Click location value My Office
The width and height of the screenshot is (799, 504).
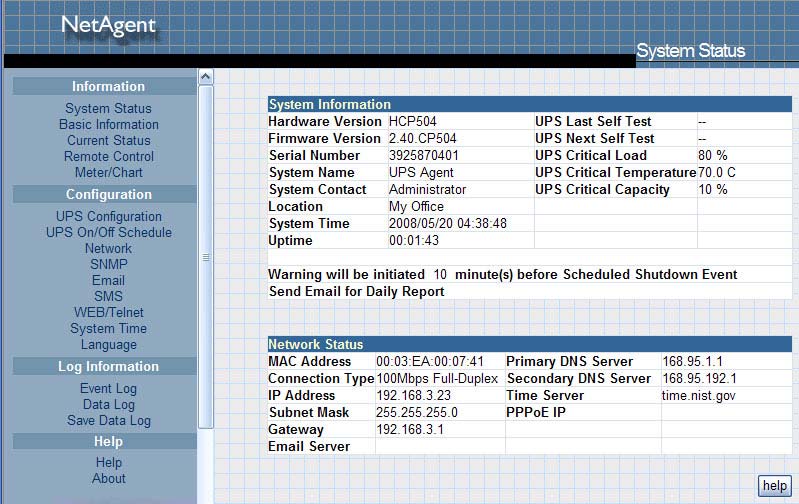pos(416,206)
